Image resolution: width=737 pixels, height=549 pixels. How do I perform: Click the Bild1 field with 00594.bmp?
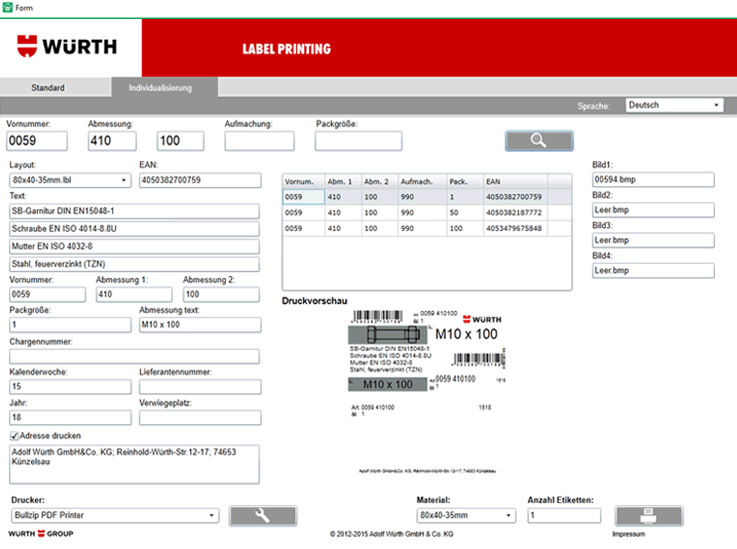(653, 180)
